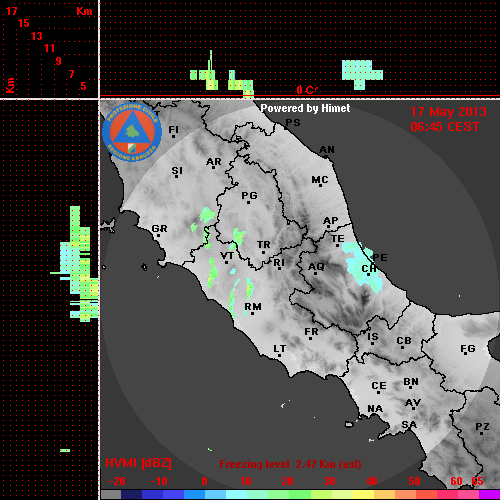The height and width of the screenshot is (500, 500).
Task: Click the 17 May 2013 timestamp
Action: (x=448, y=112)
